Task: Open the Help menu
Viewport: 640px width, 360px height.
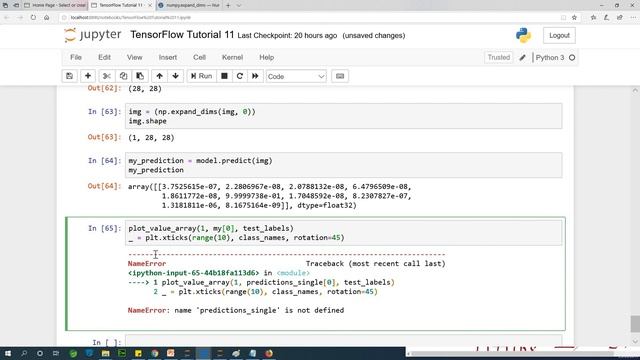Action: click(x=267, y=58)
